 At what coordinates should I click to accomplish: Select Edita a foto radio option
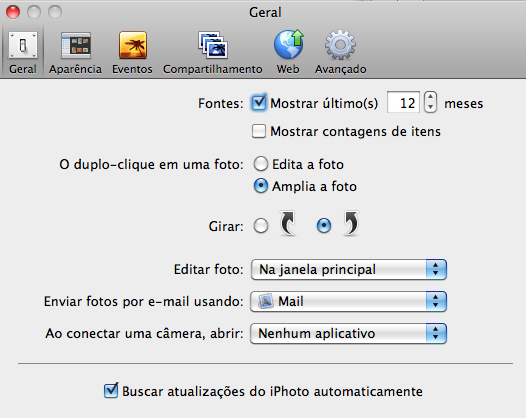[261, 164]
